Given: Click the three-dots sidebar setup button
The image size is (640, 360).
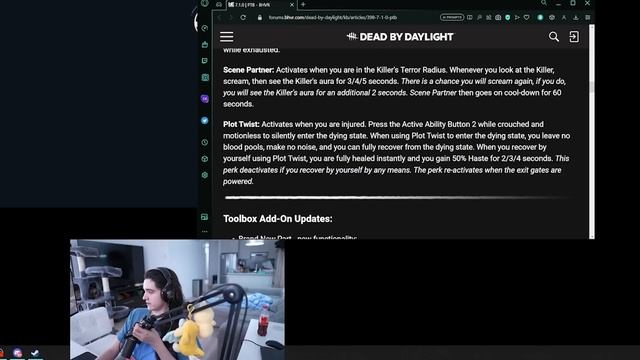Looking at the screenshot, I should click(x=205, y=231).
